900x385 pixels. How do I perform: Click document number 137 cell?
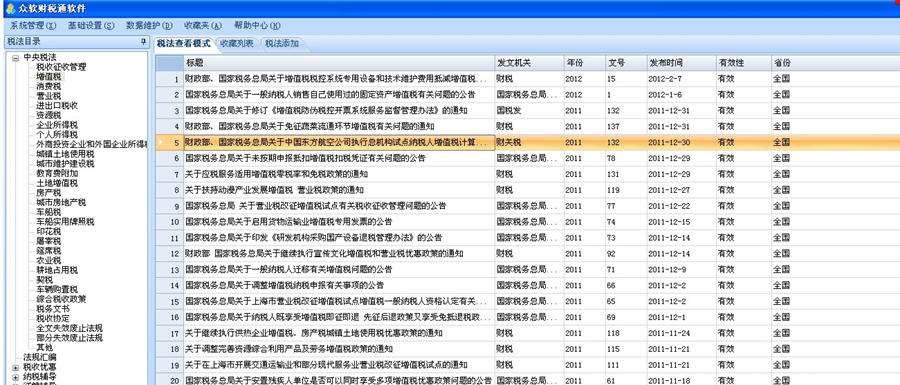pos(626,126)
